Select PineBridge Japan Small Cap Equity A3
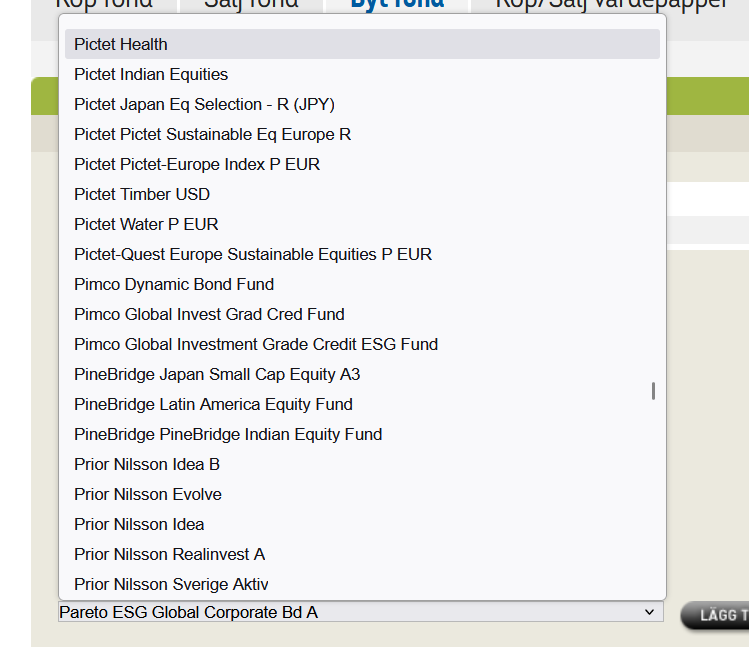 (217, 374)
